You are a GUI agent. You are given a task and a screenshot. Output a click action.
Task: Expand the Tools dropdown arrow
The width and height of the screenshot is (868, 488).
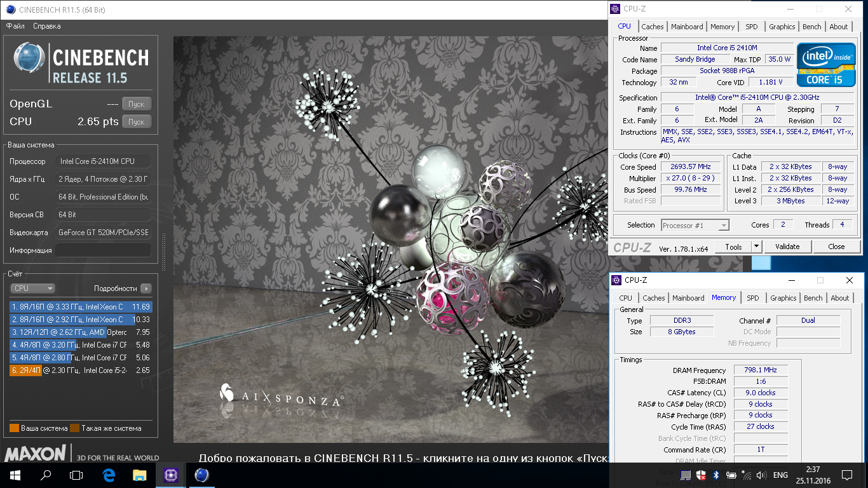point(756,247)
